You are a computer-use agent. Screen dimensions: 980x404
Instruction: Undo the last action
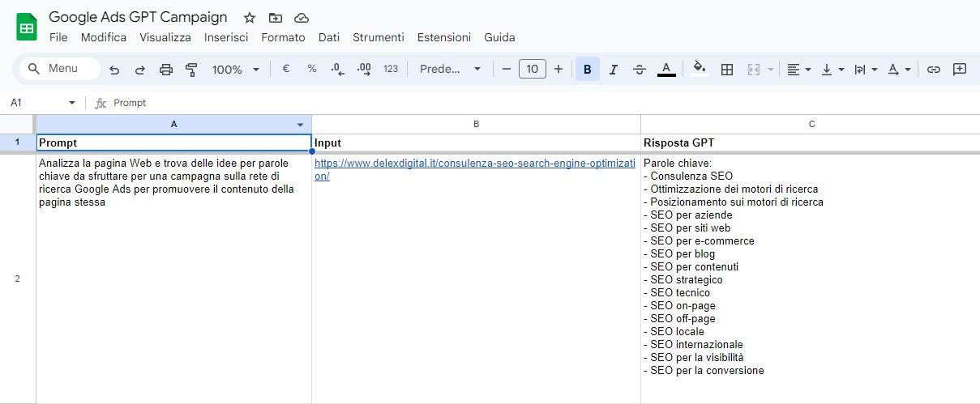click(x=114, y=70)
